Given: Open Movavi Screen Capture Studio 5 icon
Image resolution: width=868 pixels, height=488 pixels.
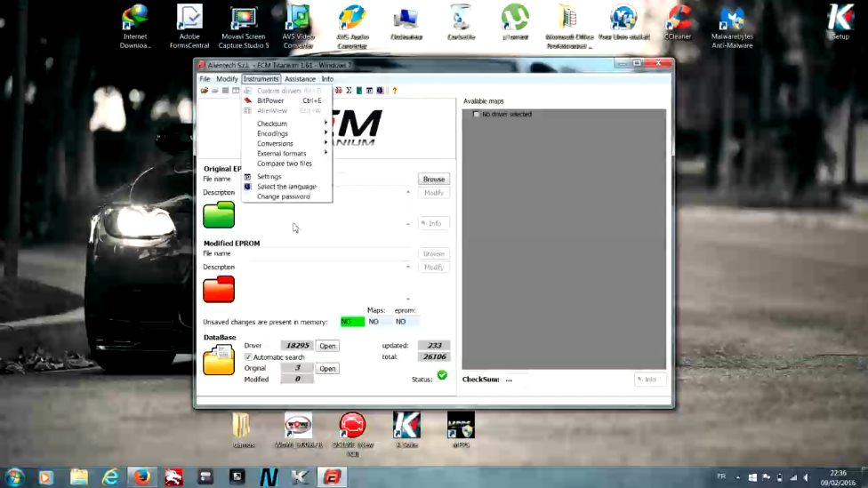Looking at the screenshot, I should coord(244,27).
